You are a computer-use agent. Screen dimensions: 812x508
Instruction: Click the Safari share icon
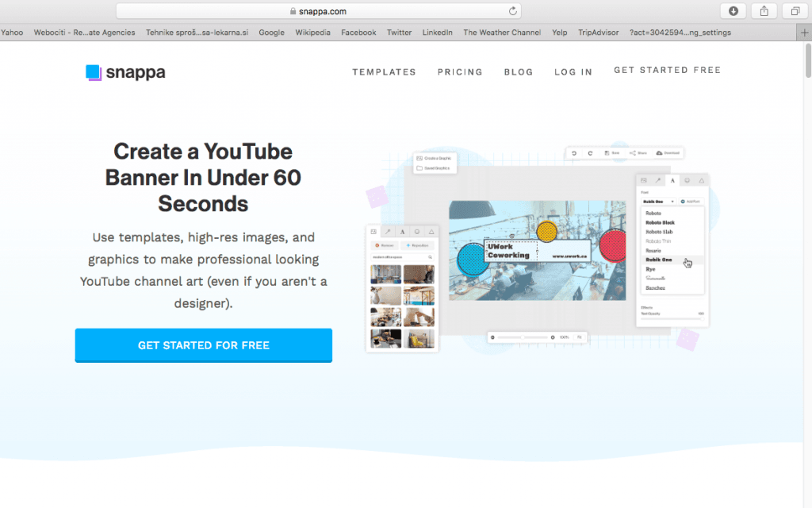tap(764, 11)
